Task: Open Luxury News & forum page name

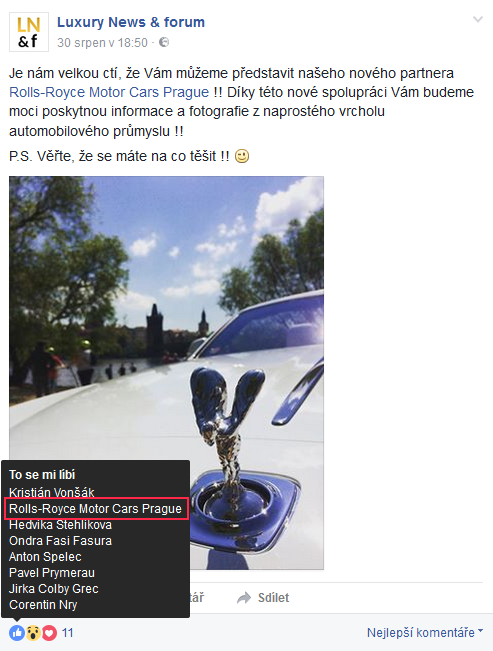Action: point(131,22)
